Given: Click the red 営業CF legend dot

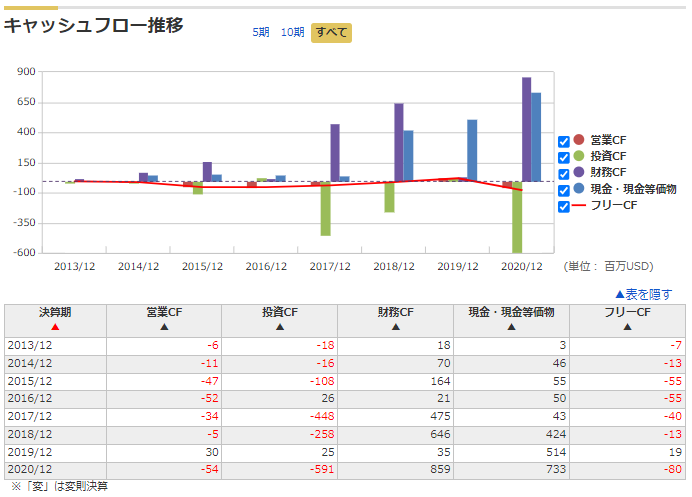Looking at the screenshot, I should 579,140.
